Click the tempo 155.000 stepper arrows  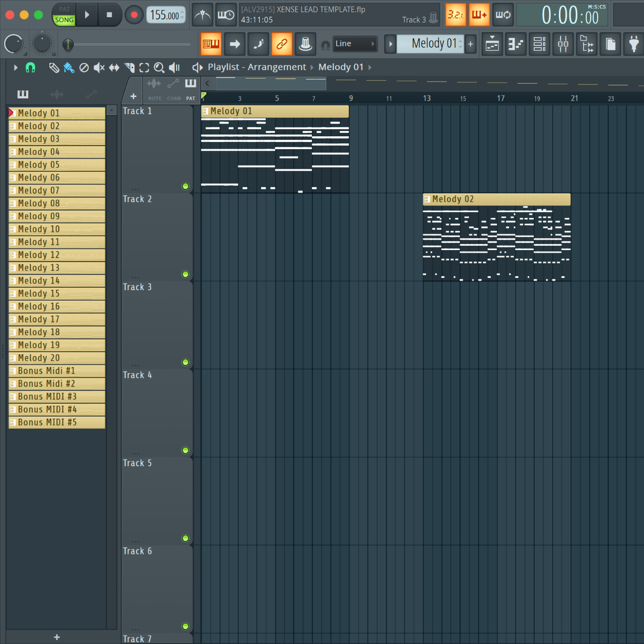(x=182, y=15)
